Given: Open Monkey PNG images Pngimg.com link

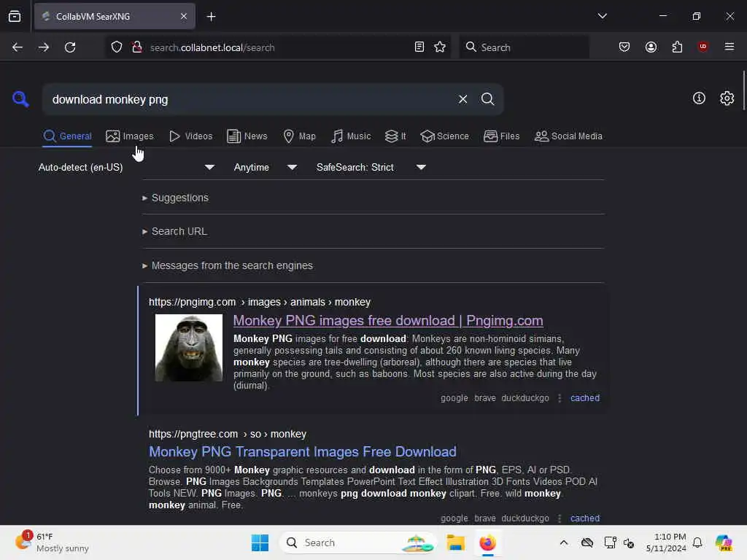Looking at the screenshot, I should 388,321.
